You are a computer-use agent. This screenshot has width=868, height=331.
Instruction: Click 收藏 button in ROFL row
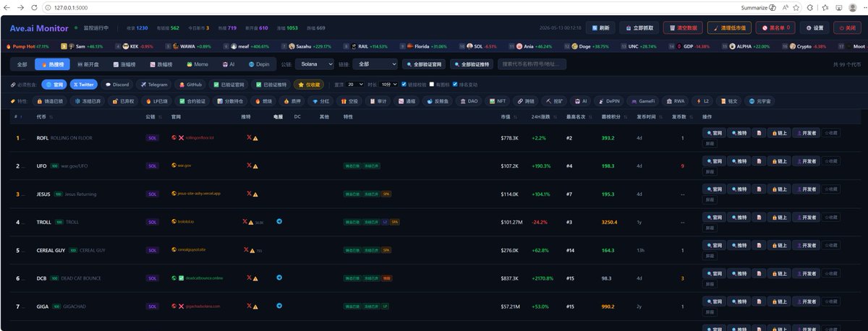[x=833, y=133]
